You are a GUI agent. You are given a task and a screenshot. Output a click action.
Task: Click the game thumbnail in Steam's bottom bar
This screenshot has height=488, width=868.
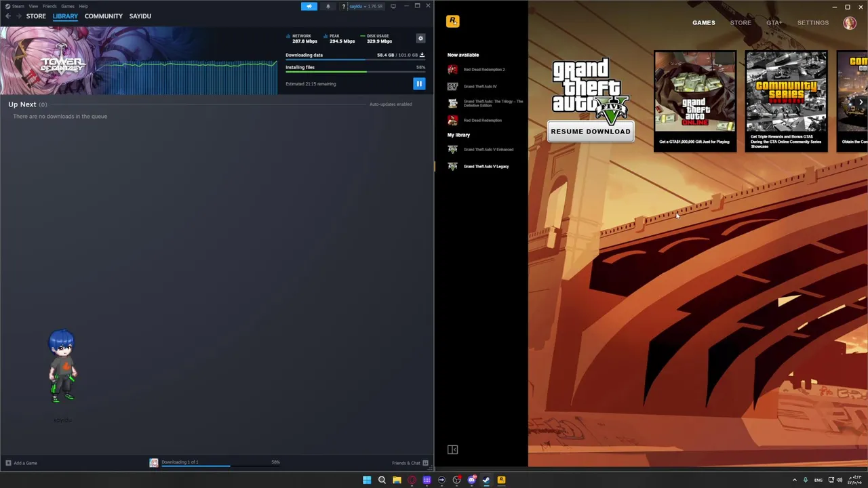click(154, 463)
